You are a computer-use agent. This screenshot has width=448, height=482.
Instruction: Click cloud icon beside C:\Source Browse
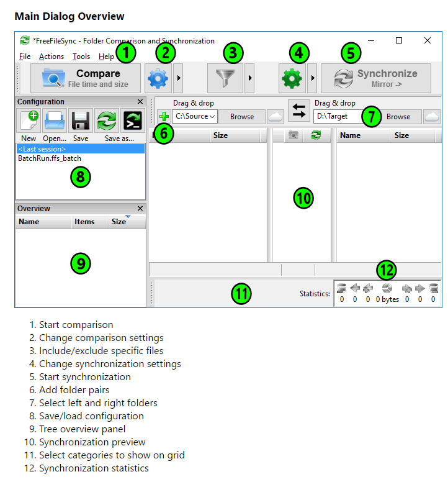click(x=276, y=117)
